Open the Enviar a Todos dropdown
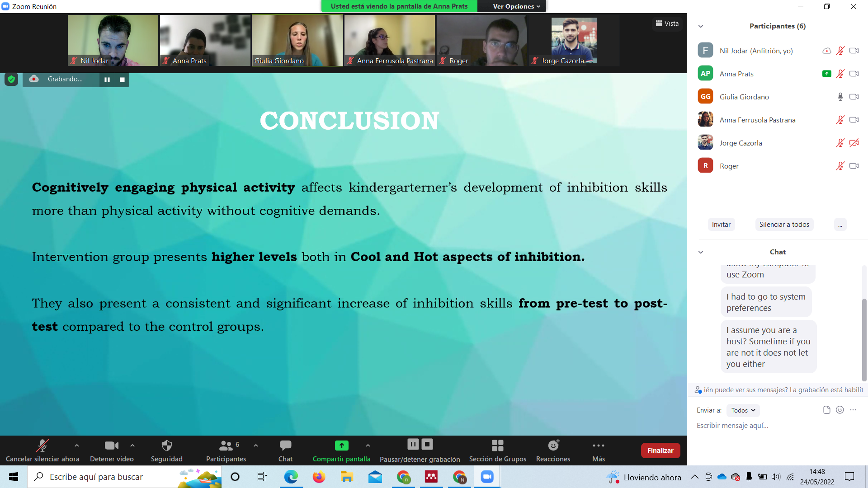 (743, 410)
